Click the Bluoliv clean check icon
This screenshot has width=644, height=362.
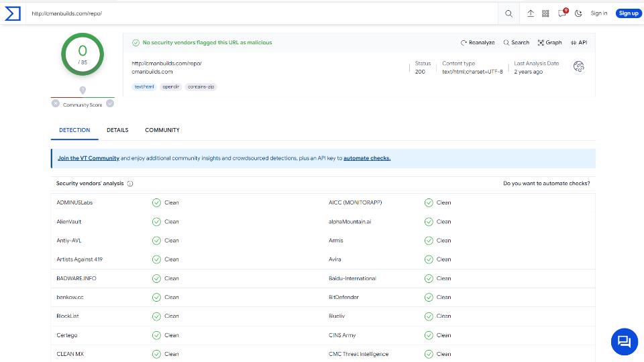click(x=429, y=316)
